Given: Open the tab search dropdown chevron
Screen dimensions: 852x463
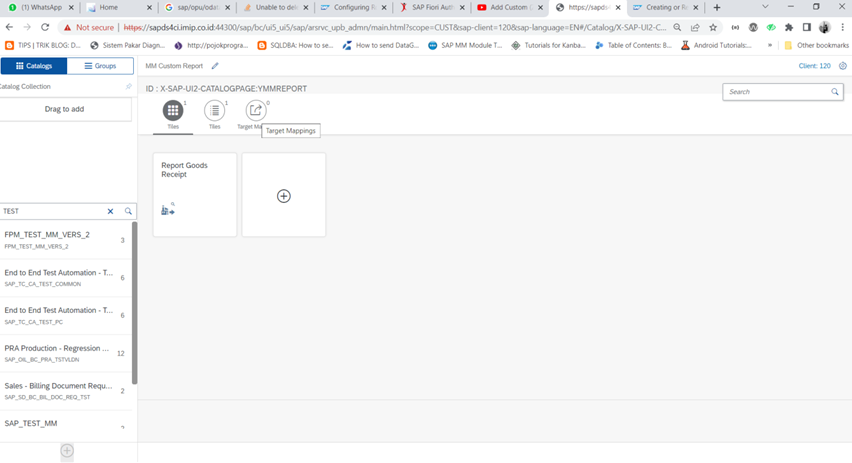Looking at the screenshot, I should (x=765, y=7).
